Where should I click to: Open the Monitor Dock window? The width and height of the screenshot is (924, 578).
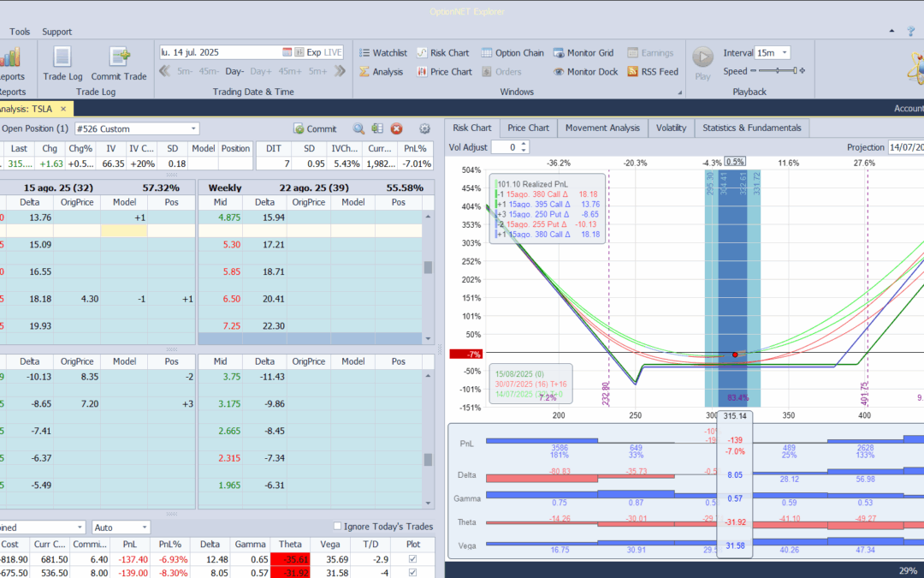[586, 71]
